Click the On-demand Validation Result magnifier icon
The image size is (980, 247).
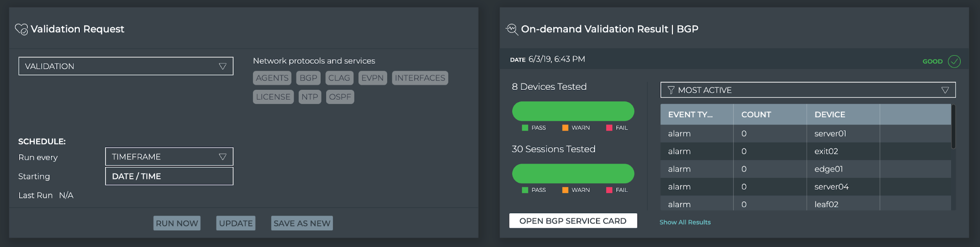(x=512, y=29)
